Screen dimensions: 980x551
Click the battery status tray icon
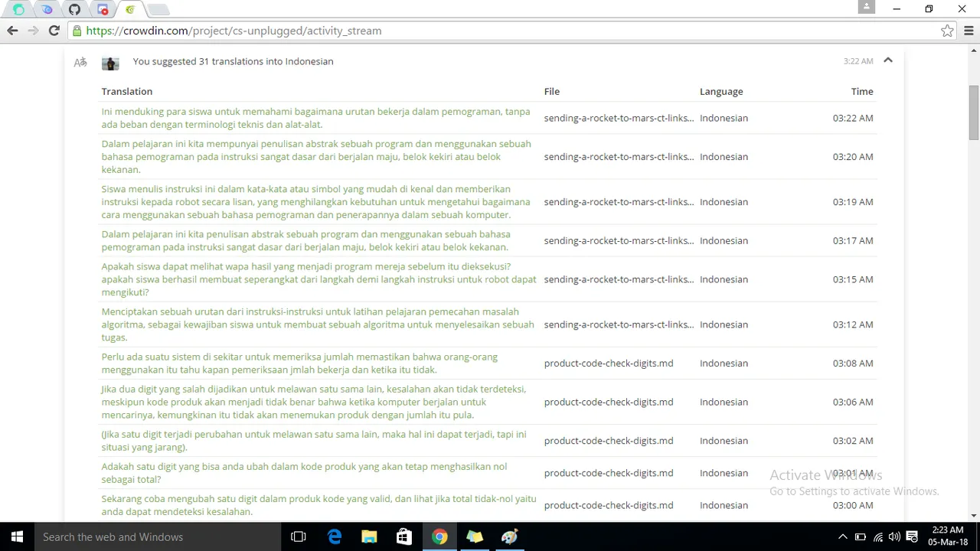(x=860, y=537)
